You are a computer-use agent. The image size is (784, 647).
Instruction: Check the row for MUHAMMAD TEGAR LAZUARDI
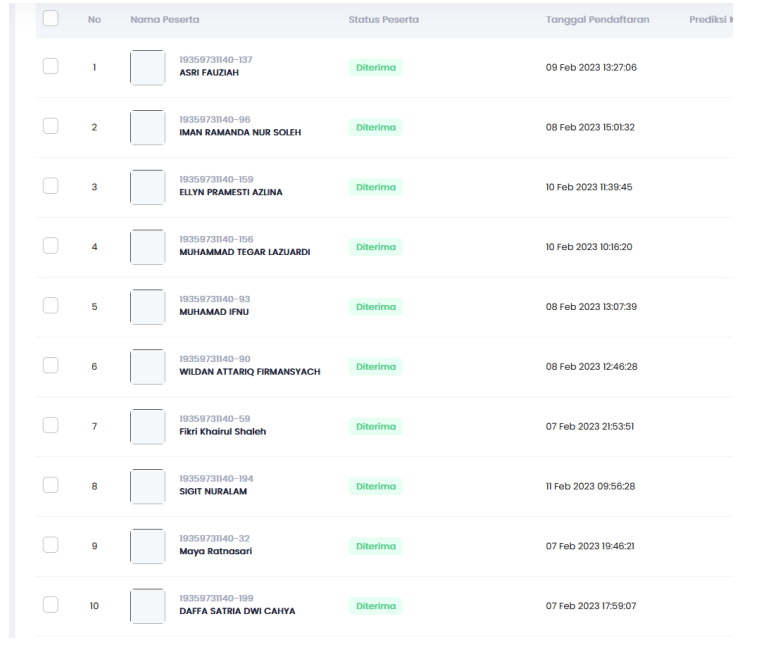(51, 246)
